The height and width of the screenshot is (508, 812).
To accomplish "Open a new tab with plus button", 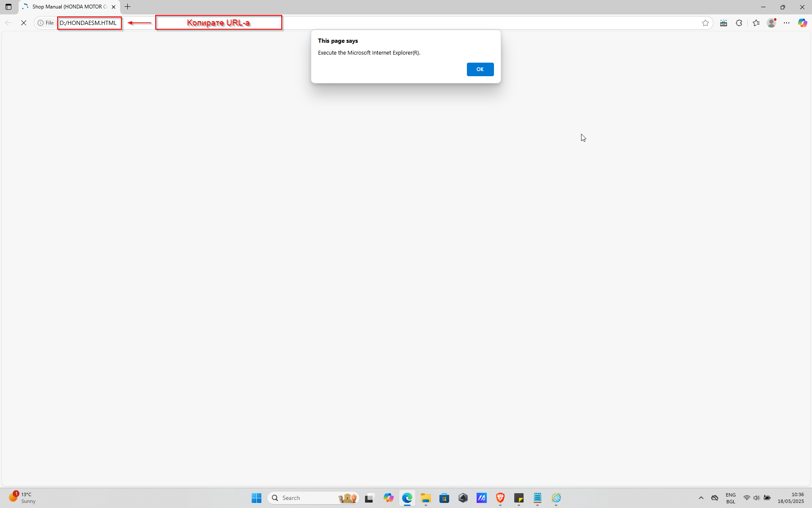I will point(127,7).
